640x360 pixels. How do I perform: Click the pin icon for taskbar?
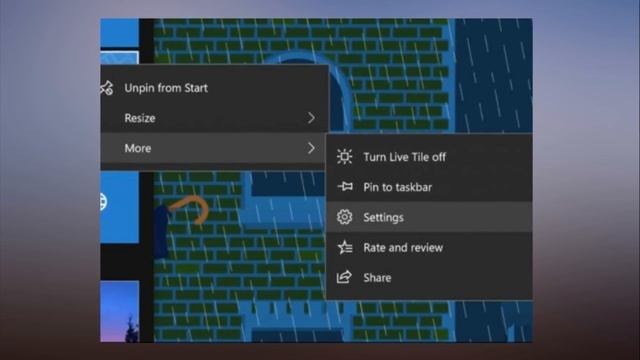[x=345, y=187]
